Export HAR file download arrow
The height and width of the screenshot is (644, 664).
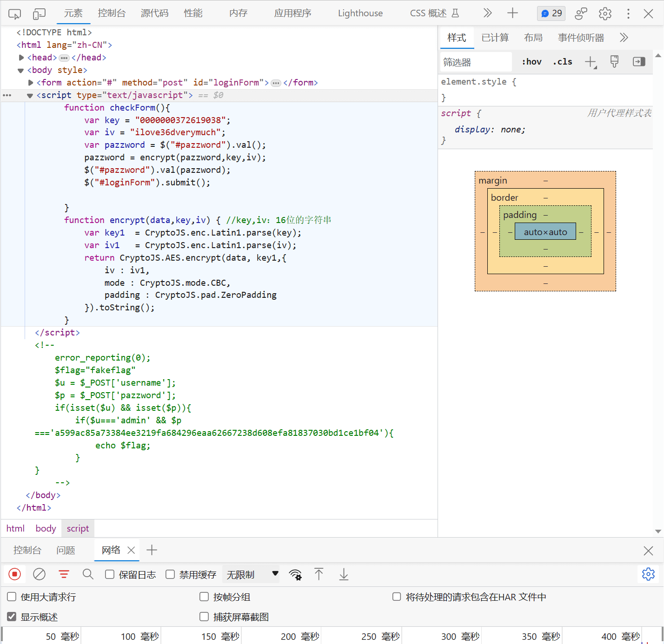click(344, 574)
